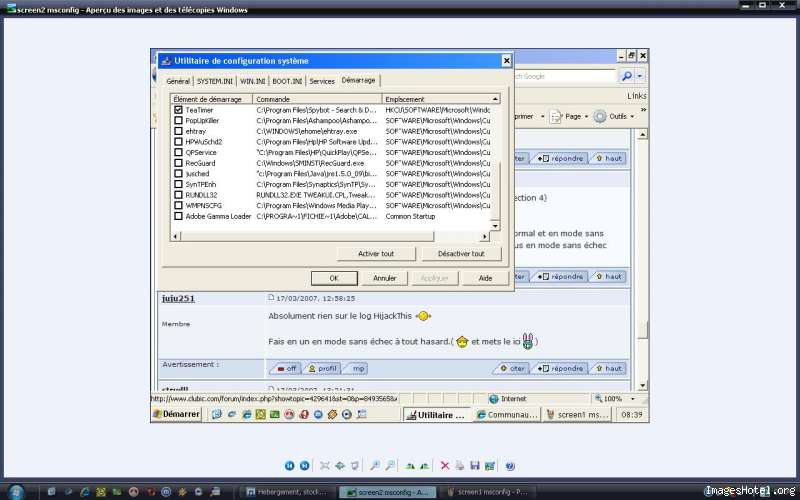The width and height of the screenshot is (800, 500).
Task: Click the Activer tout button
Action: 376,254
